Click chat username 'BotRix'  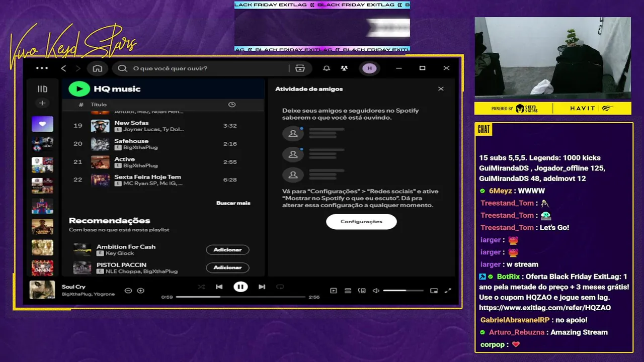tap(509, 277)
